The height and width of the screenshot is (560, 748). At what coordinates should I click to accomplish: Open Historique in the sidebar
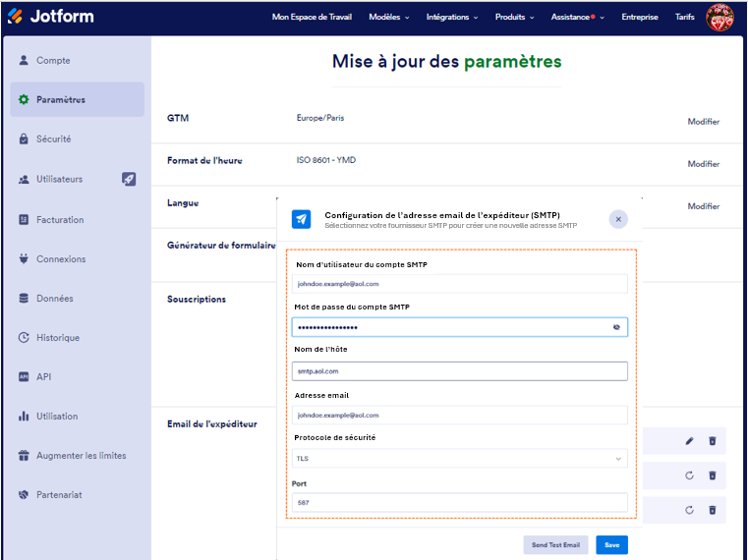[78, 337]
